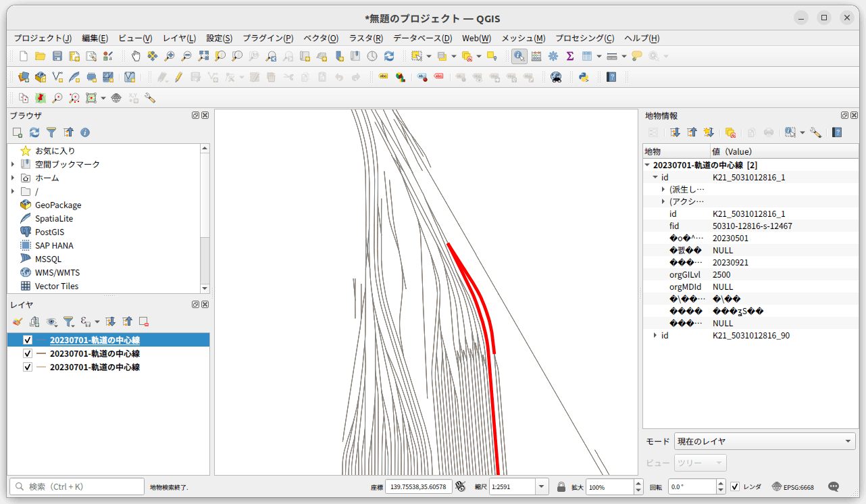Click the help book icon in Plugins toolbar
The height and width of the screenshot is (504, 866).
coord(611,77)
